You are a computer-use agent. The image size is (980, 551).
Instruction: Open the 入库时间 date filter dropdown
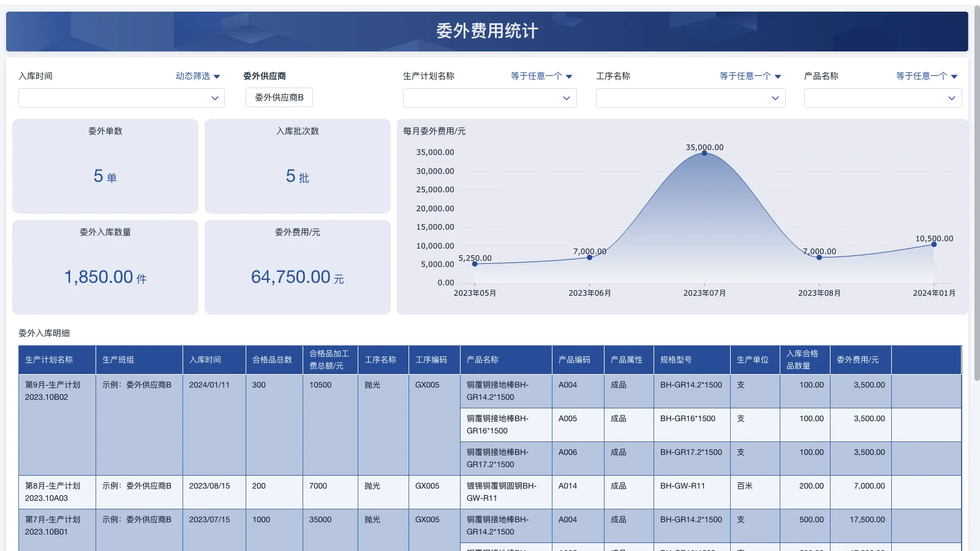point(121,97)
